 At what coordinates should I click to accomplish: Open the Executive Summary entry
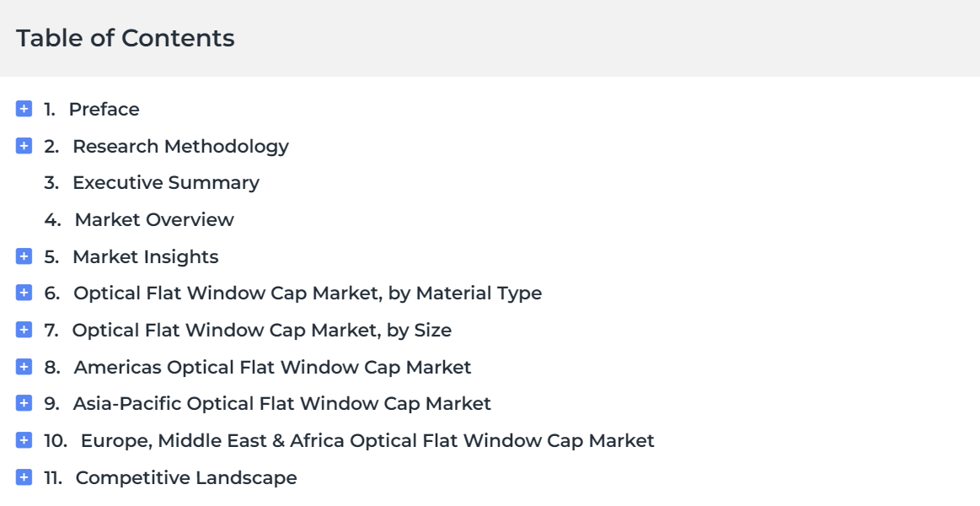click(166, 183)
